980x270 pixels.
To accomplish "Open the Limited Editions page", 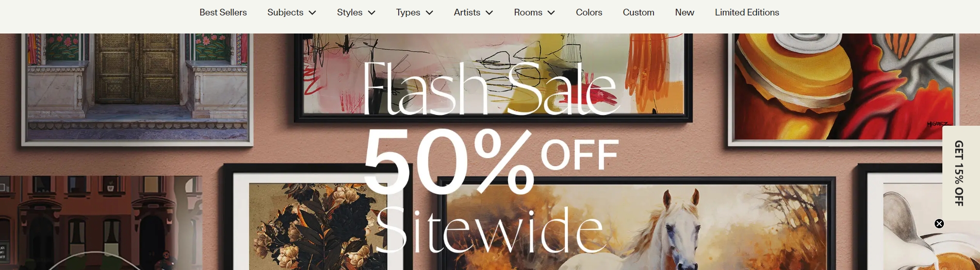I will click(746, 12).
